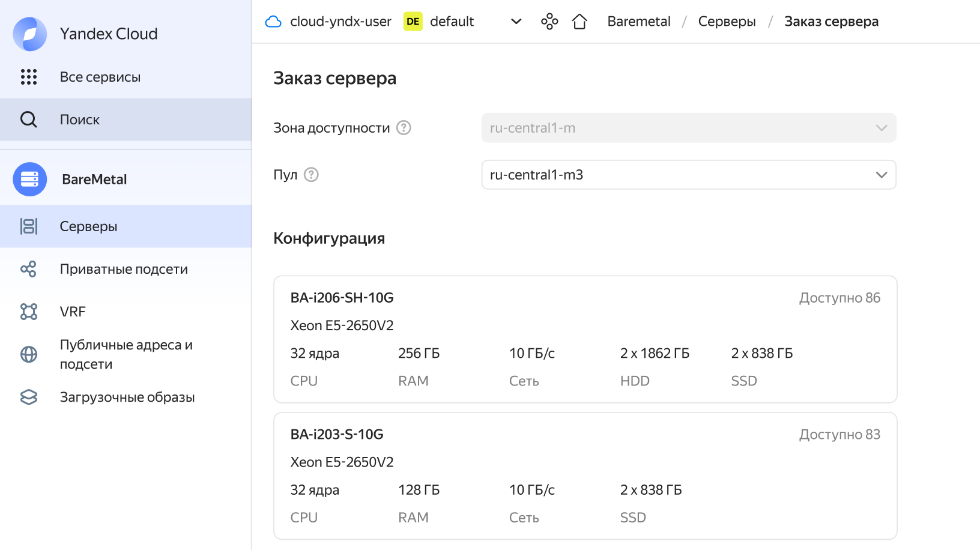The image size is (980, 550).
Task: Click the home icon in header
Action: (579, 22)
